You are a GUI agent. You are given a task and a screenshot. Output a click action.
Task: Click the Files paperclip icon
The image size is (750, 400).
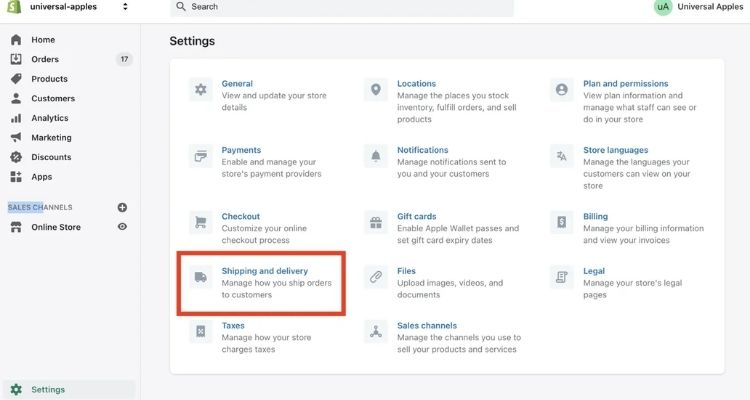click(376, 277)
